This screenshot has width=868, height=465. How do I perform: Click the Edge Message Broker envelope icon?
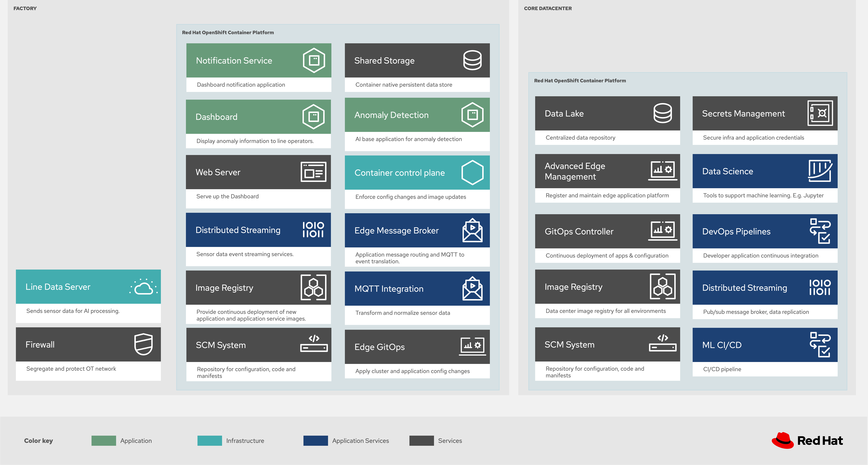472,230
